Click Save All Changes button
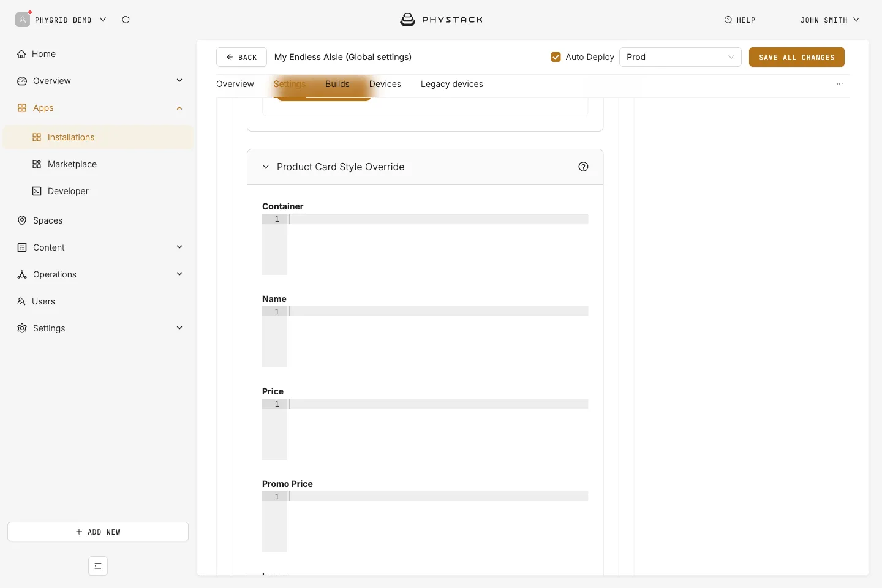882x588 pixels. [x=797, y=57]
